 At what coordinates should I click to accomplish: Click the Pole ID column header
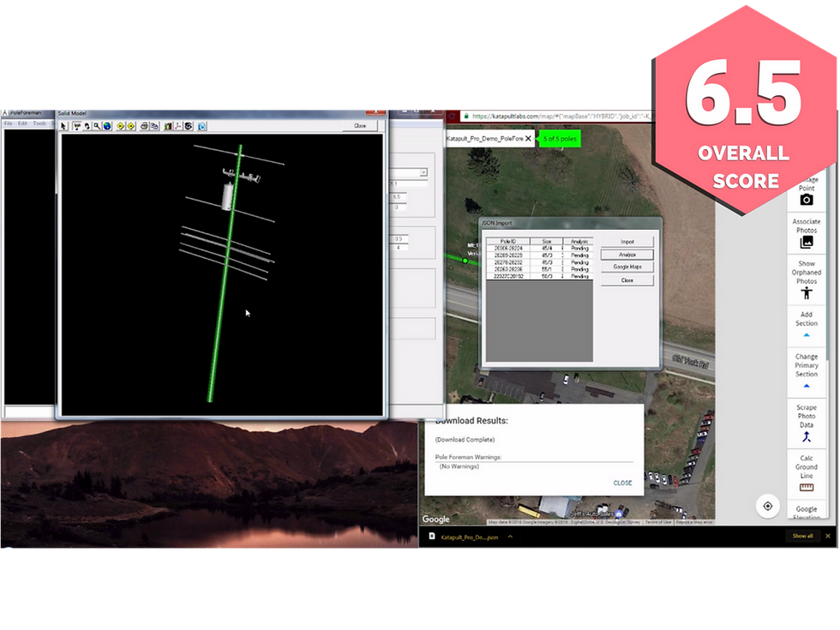click(507, 241)
